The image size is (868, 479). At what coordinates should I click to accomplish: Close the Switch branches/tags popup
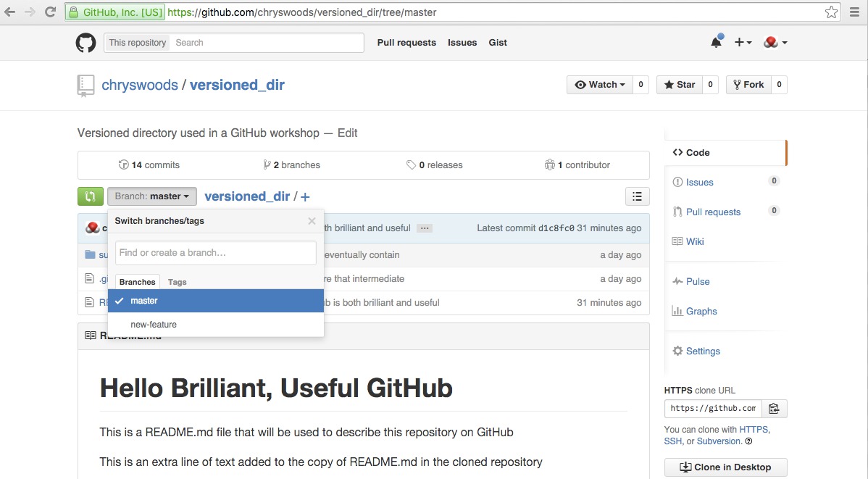[312, 221]
